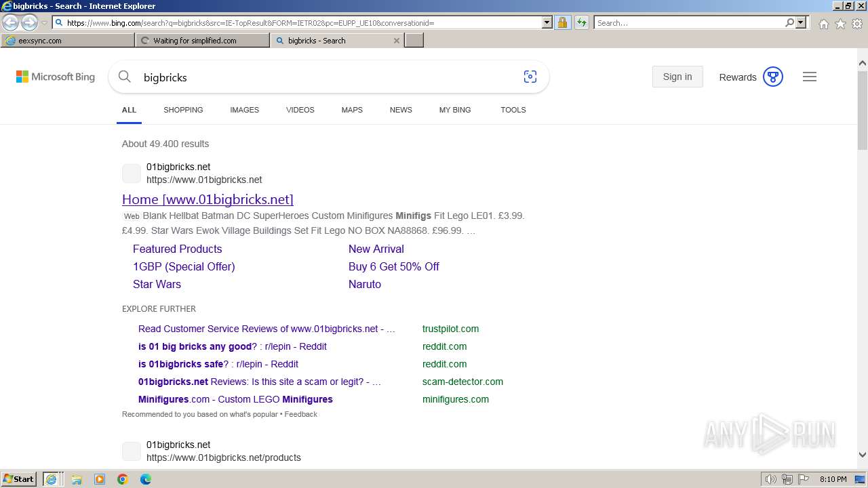Click the IE search magnifier icon
This screenshot has width=868, height=488.
(789, 22)
